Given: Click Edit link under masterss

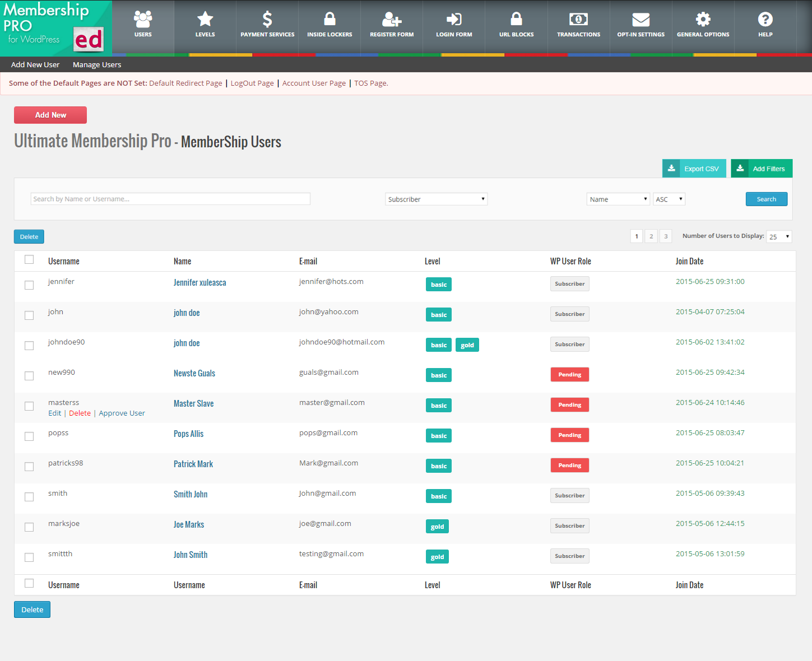Looking at the screenshot, I should (x=54, y=413).
